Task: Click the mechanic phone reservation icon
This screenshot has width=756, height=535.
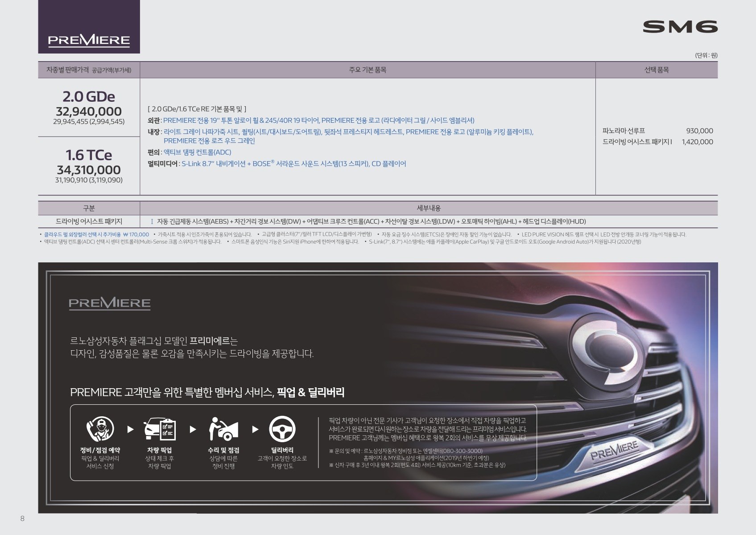Action: pyautogui.click(x=100, y=429)
